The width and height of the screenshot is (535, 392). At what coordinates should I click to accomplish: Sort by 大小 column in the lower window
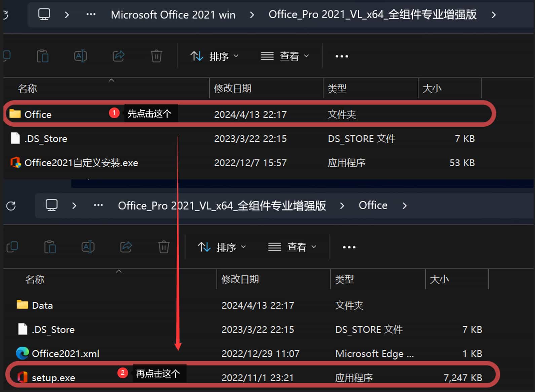click(x=440, y=279)
